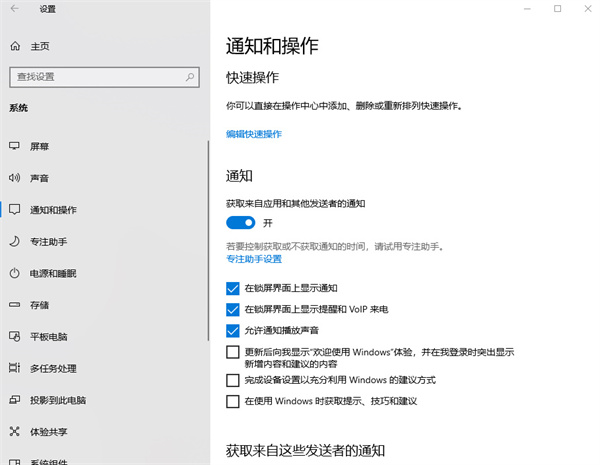Click the home icon beside 主页
Image resolution: width=600 pixels, height=465 pixels.
pos(15,46)
